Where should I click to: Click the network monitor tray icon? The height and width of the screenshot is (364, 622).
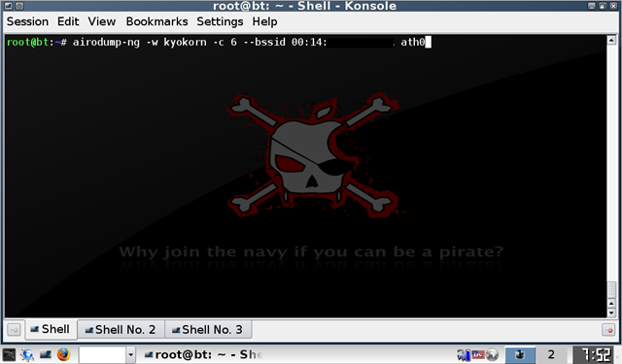tap(464, 354)
